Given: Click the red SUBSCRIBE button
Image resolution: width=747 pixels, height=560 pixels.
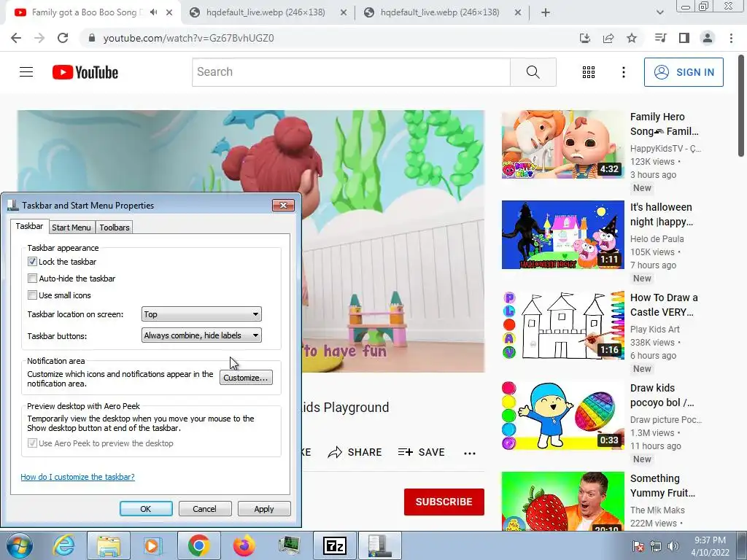Looking at the screenshot, I should (444, 502).
